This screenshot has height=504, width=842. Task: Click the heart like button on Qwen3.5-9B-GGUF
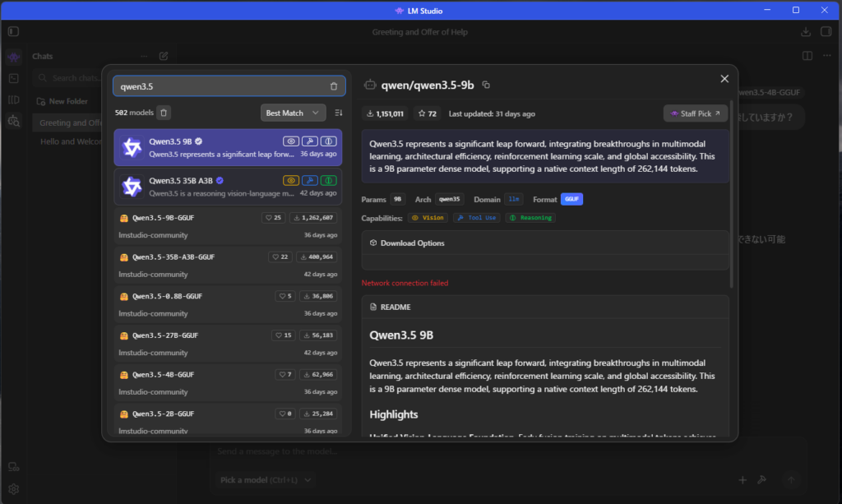coord(274,218)
